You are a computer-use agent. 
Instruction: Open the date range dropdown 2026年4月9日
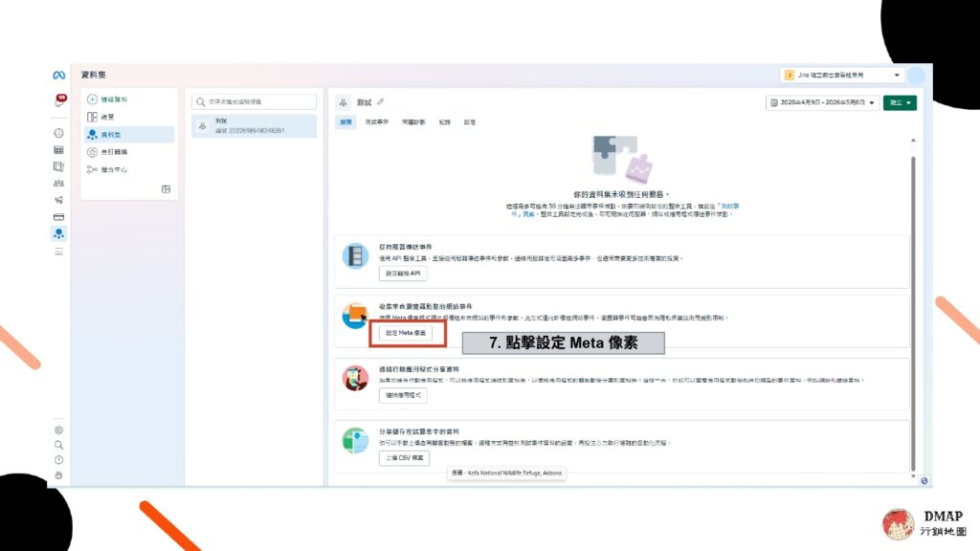coord(822,102)
